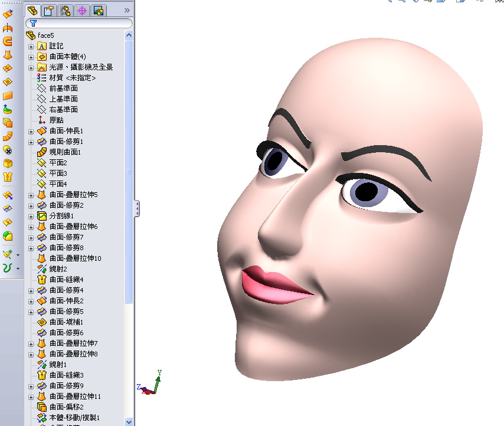Expand the 分割線1 feature node
Image resolution: width=504 pixels, height=426 pixels.
[x=30, y=216]
